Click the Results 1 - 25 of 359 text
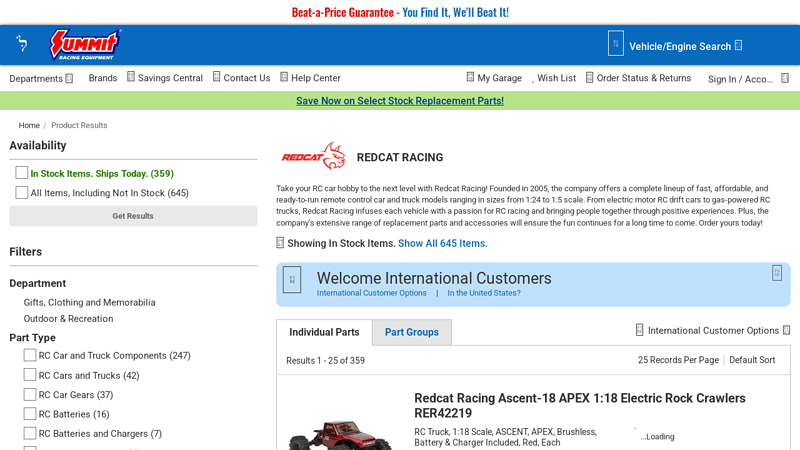 tap(326, 361)
